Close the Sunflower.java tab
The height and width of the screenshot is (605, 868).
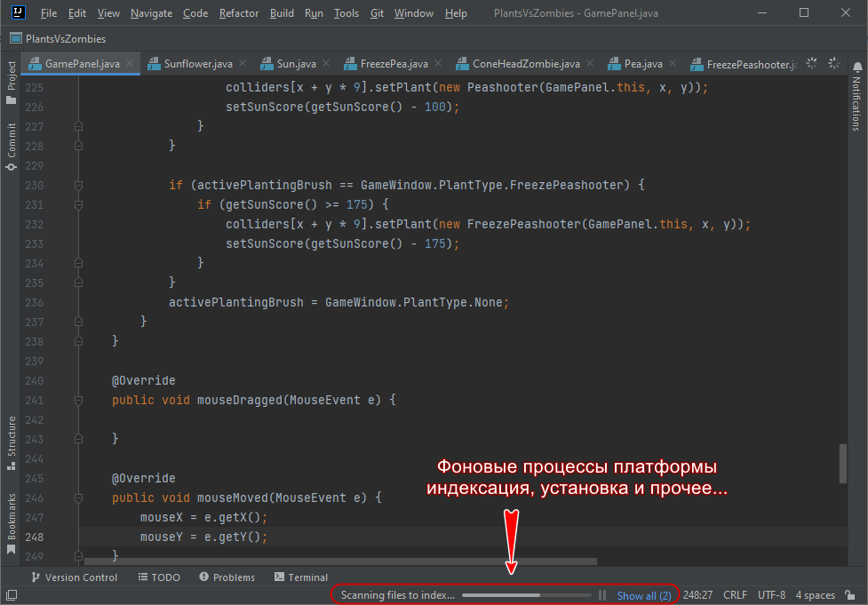243,63
